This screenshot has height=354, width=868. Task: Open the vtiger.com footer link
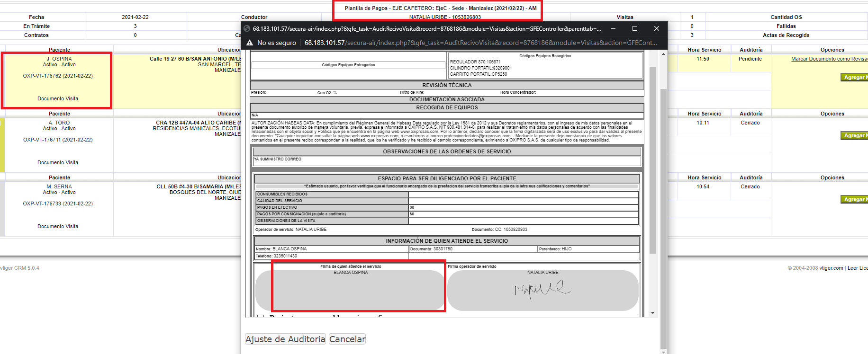[831, 268]
